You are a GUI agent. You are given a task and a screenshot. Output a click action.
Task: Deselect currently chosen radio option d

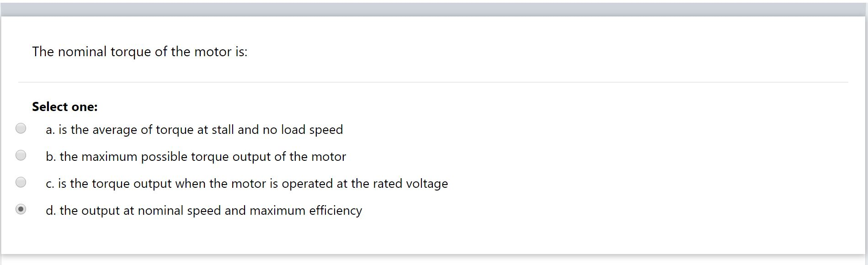(21, 210)
